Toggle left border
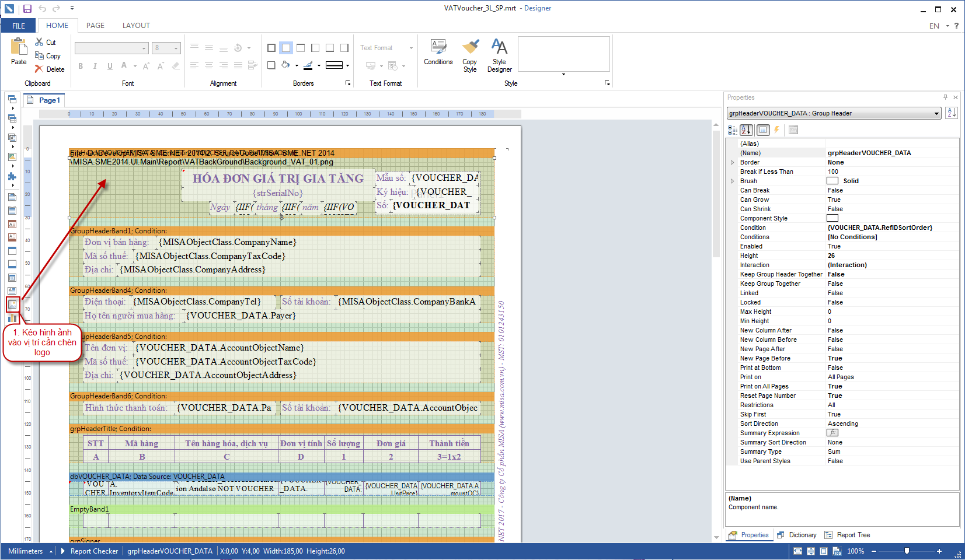Viewport: 965px width, 560px height. (x=315, y=48)
